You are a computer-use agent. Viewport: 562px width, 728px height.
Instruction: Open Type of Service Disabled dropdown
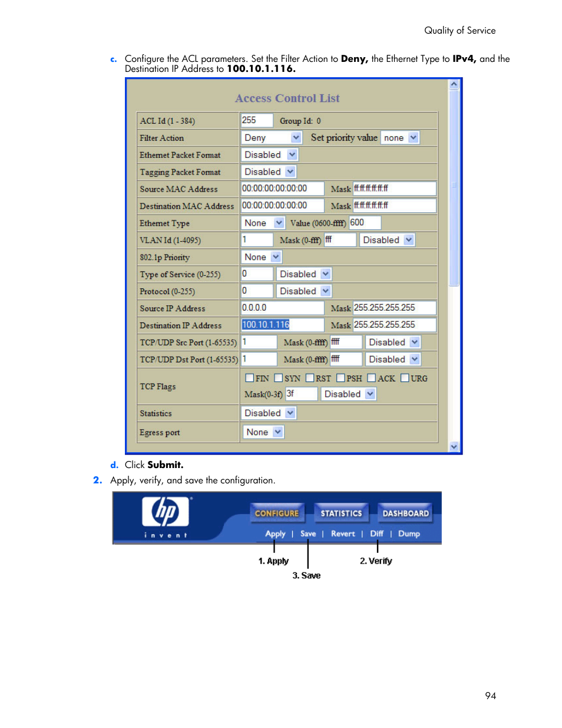[x=304, y=274]
